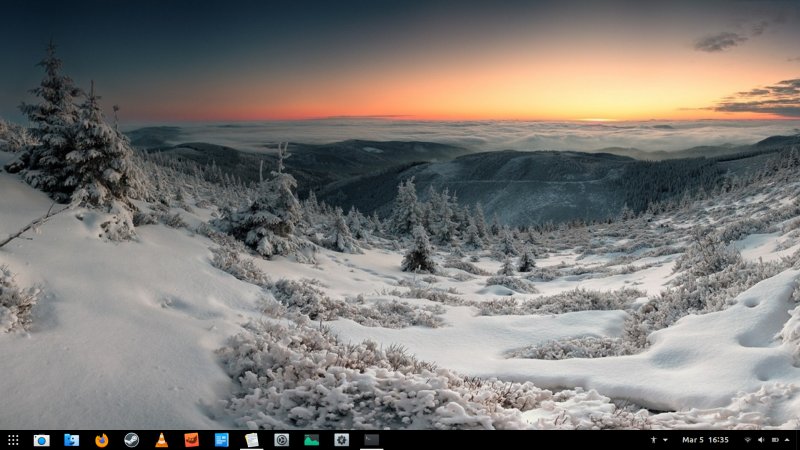Click the volume speaker icon
This screenshot has width=800, height=450.
click(761, 440)
